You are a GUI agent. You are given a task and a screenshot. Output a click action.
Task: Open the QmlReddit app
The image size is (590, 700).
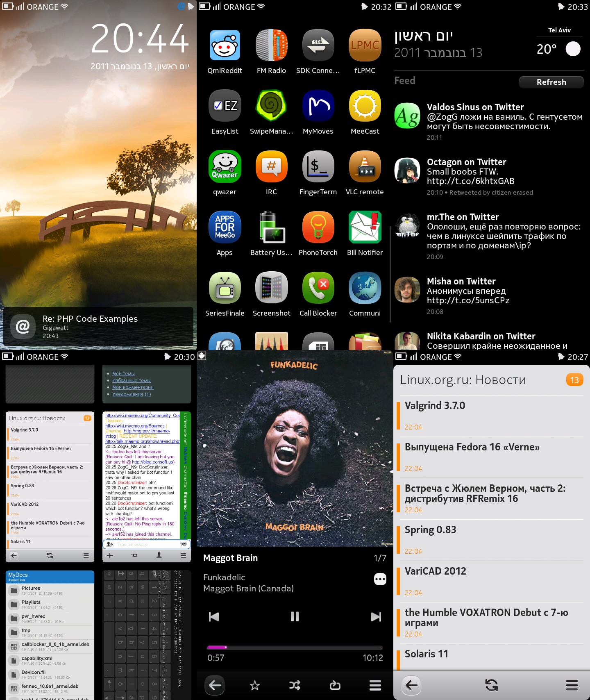tap(225, 45)
